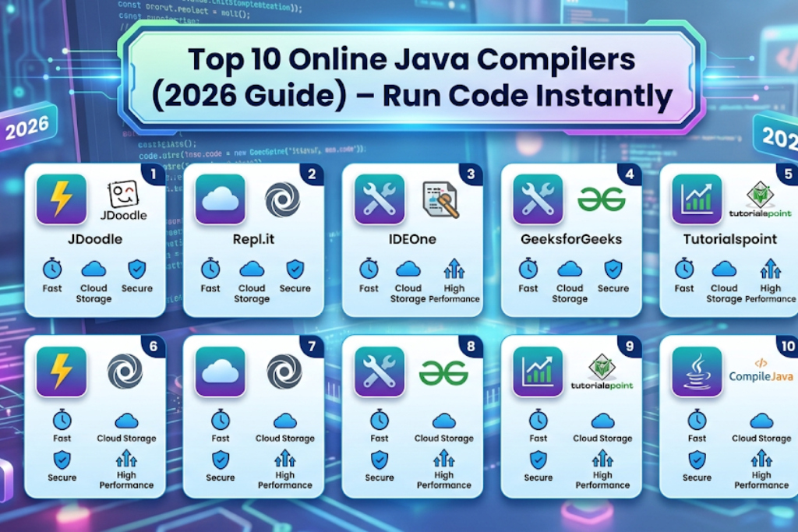This screenshot has width=798, height=532.
Task: Click the Cloud Storage icon in card 9
Action: click(602, 421)
